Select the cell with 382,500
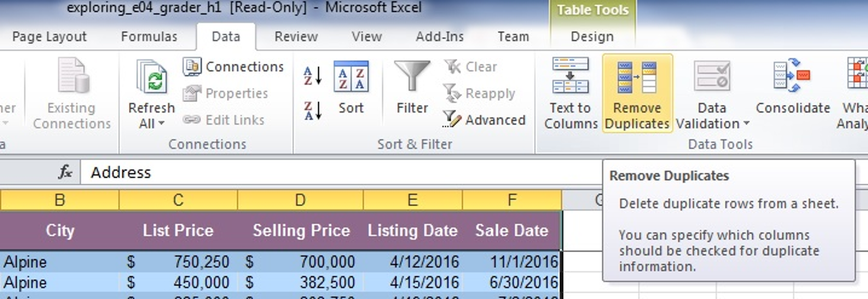Image resolution: width=868 pixels, height=299 pixels. [x=300, y=282]
